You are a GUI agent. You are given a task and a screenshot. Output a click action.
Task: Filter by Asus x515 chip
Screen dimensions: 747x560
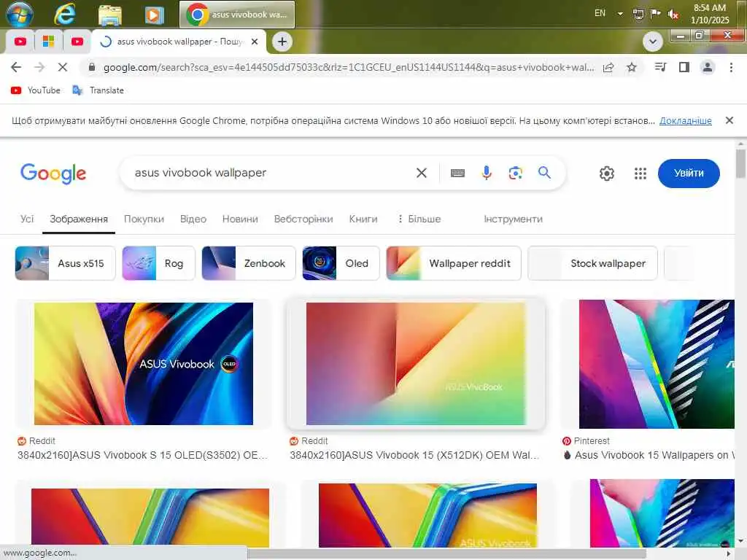click(x=65, y=263)
